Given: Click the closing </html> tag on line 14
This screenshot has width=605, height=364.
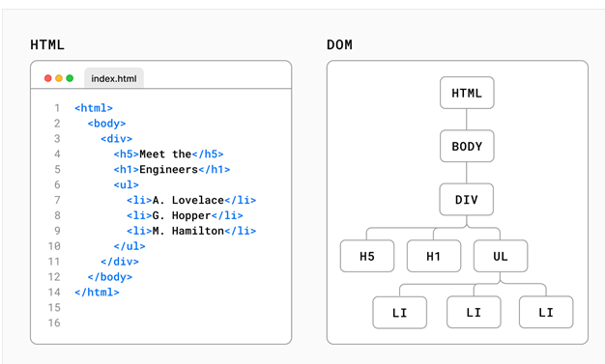Looking at the screenshot, I should click(x=97, y=293).
